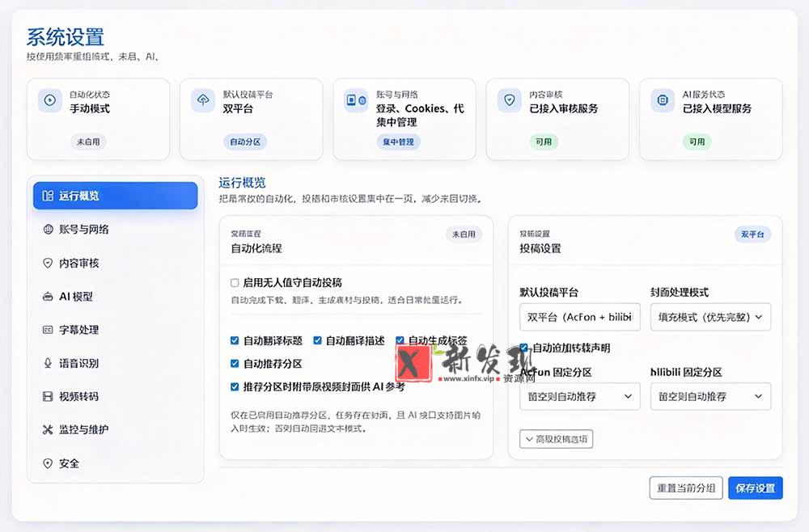Click the 未启用 badge in 自动化流程 panel

pyautogui.click(x=464, y=234)
